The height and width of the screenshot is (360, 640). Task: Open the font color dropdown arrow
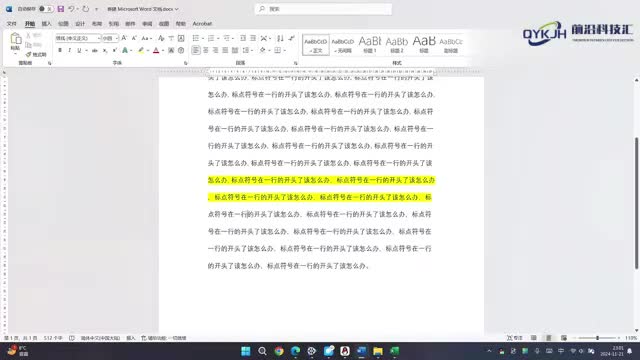(163, 51)
